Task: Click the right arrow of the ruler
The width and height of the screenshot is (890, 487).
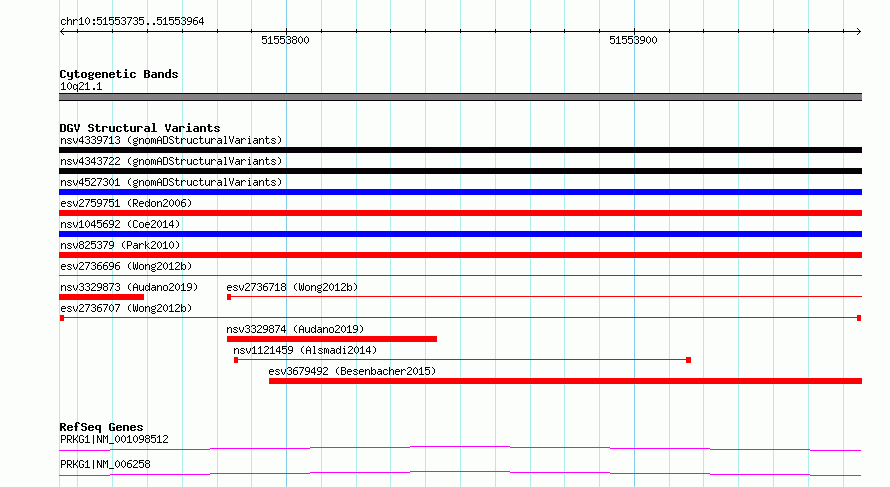Action: click(x=859, y=32)
